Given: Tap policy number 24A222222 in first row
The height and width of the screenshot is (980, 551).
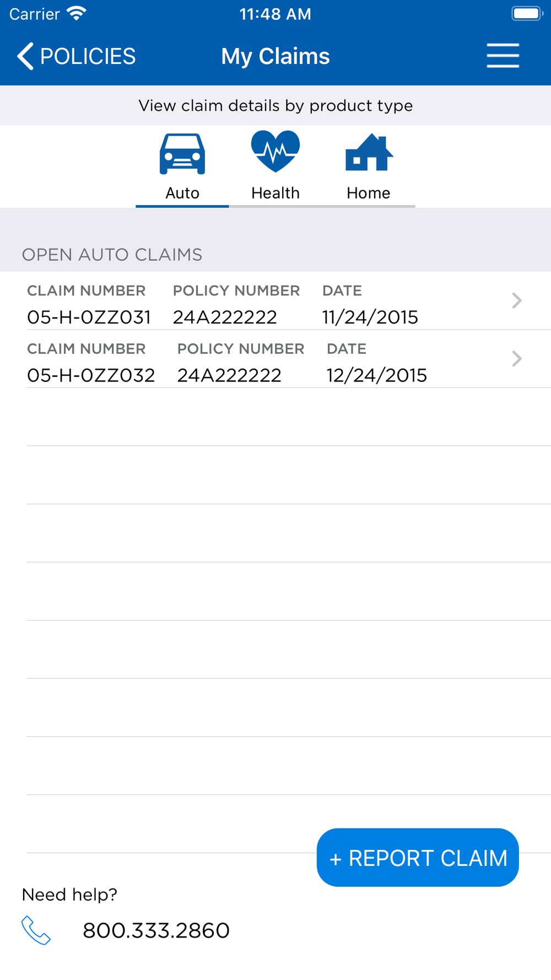Looking at the screenshot, I should [225, 317].
